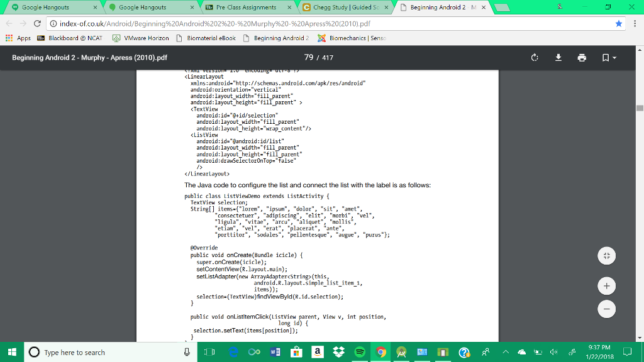The width and height of the screenshot is (644, 362).
Task: Print the PDF document
Action: point(582,57)
